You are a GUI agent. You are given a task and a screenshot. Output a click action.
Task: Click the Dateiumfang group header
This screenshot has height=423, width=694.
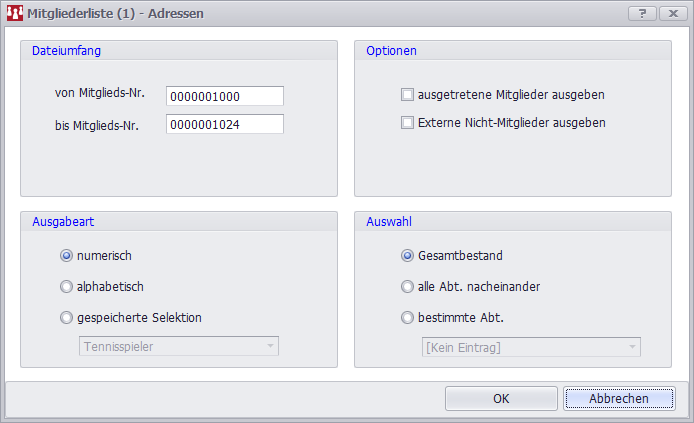pos(66,50)
